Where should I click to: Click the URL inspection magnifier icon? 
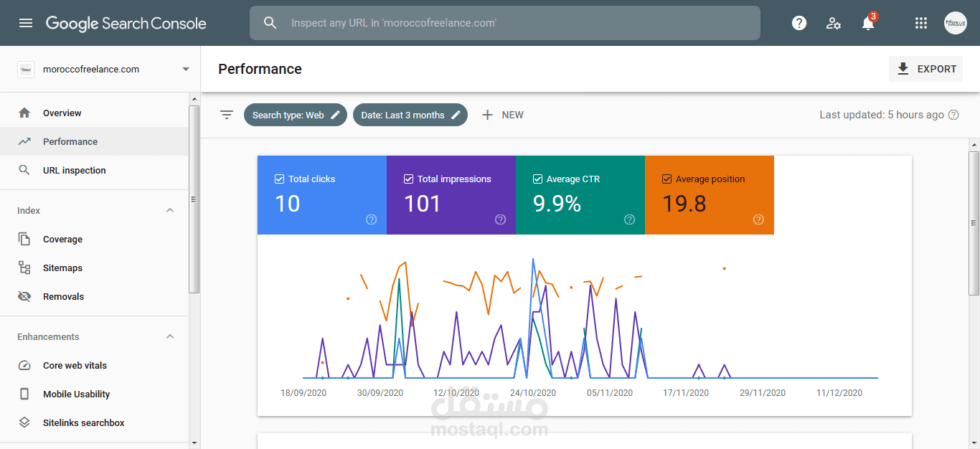pos(24,170)
